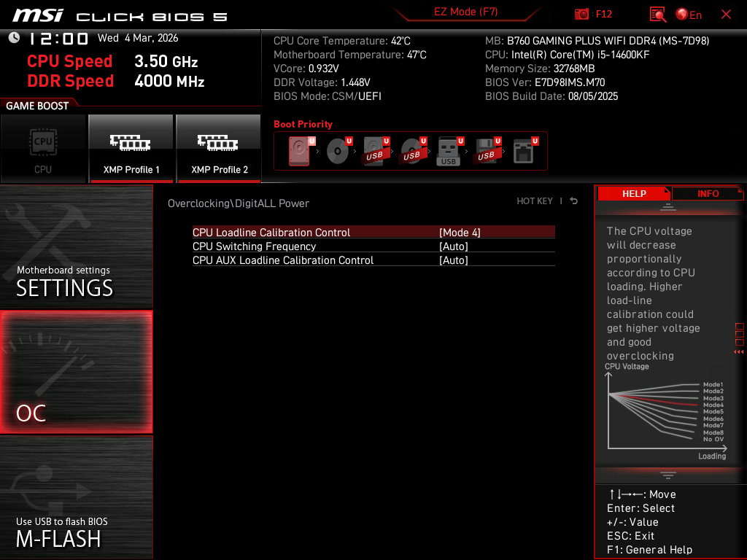Open the M-FLASH BIOS flashing section
Image resolution: width=747 pixels, height=560 pixels.
(x=76, y=497)
